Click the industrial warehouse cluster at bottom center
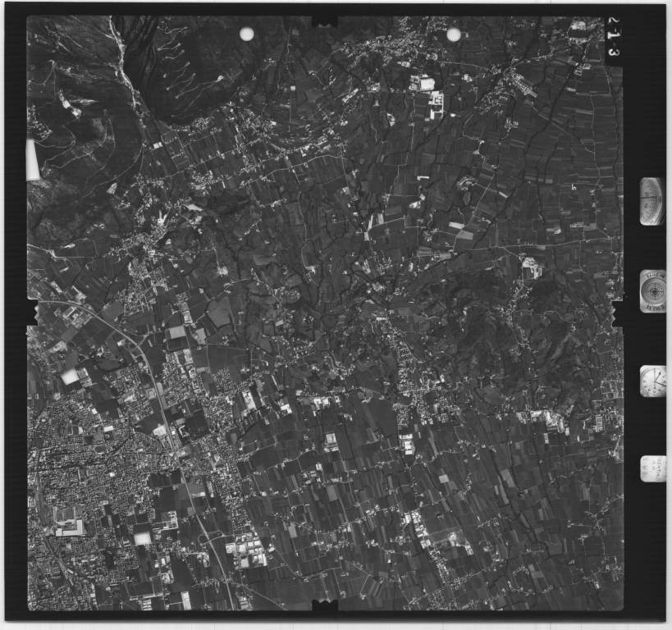 point(249,551)
